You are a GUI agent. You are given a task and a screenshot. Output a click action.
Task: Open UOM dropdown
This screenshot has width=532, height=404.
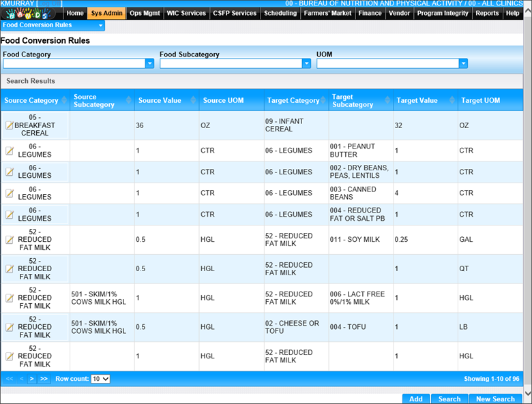463,63
